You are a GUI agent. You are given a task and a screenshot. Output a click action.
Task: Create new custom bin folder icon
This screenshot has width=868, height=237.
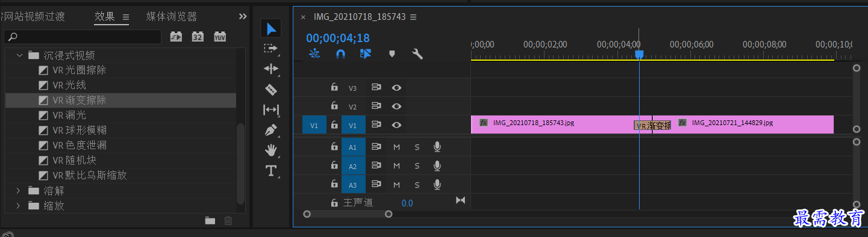210,220
